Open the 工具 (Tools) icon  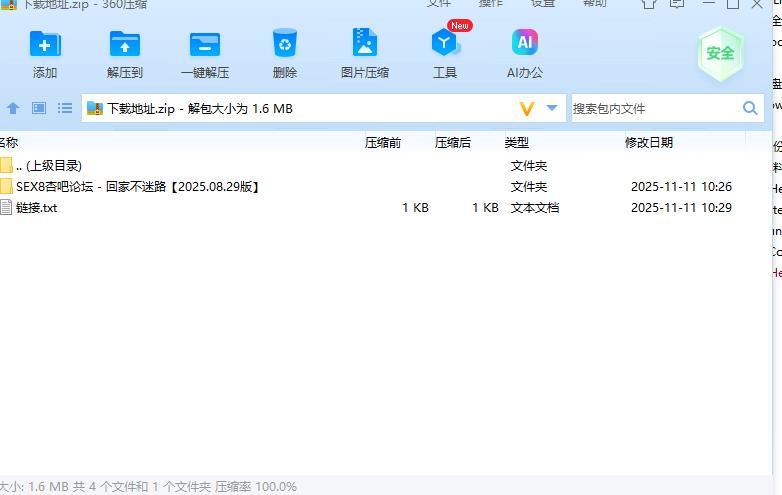[x=444, y=45]
